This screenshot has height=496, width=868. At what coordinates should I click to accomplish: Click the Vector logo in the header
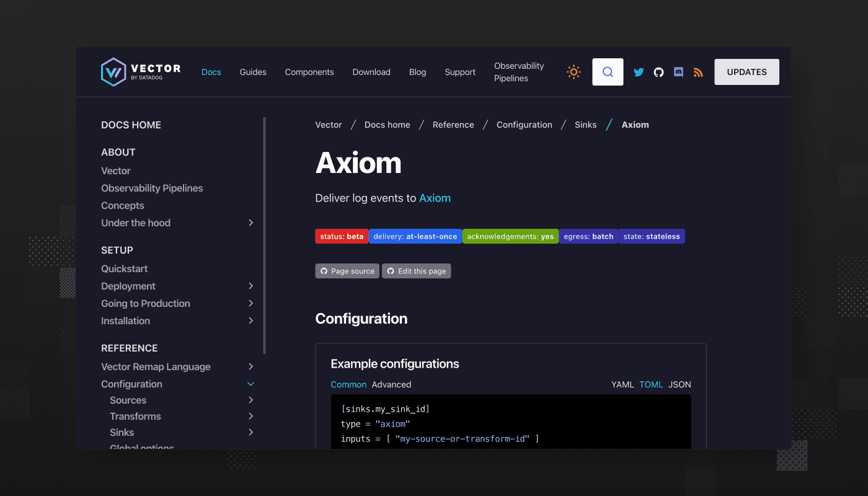pyautogui.click(x=139, y=71)
